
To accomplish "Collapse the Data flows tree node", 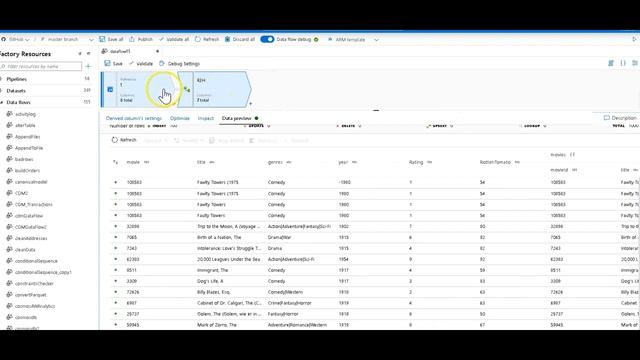I will pos(2,102).
